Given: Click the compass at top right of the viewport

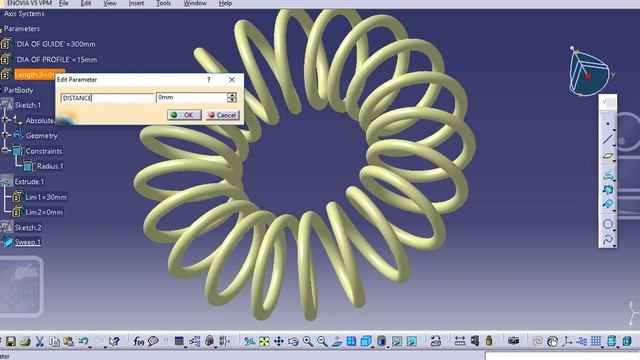Looking at the screenshot, I should coord(590,72).
